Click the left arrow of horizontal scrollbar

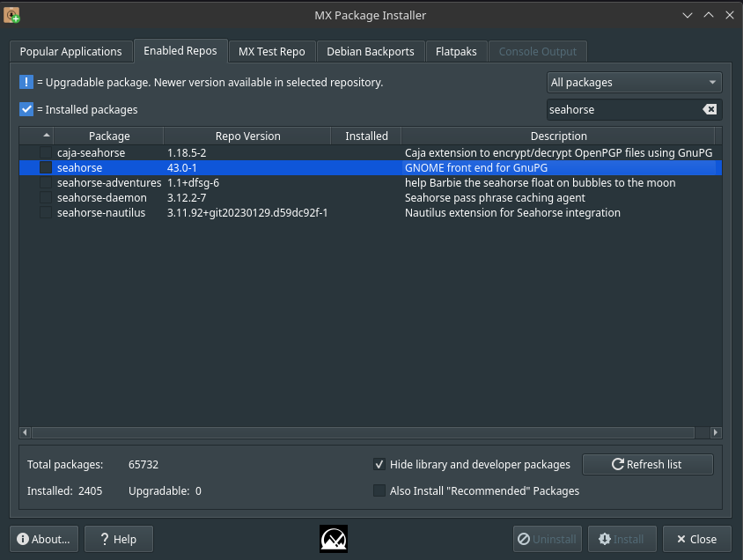point(26,432)
